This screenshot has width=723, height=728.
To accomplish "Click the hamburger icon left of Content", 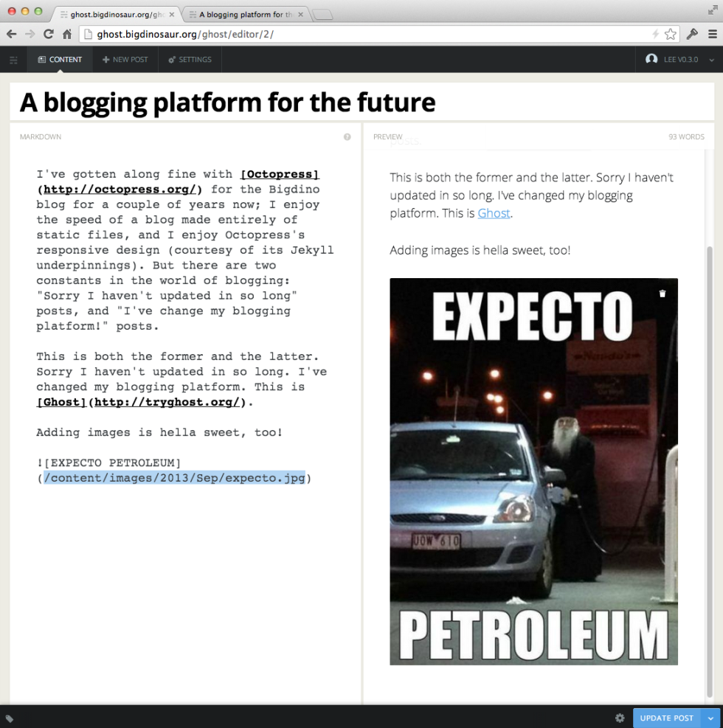I will [13, 59].
